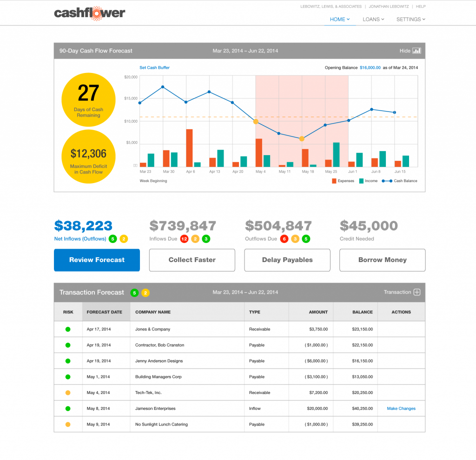Image resolution: width=476 pixels, height=460 pixels.
Task: Open the HELP menu item
Action: coord(421,6)
